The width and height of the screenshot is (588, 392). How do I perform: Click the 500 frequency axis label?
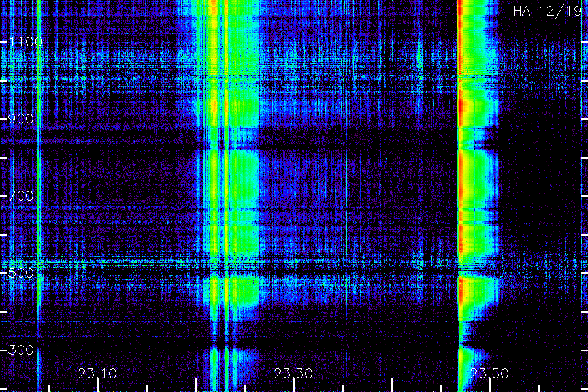click(x=21, y=272)
